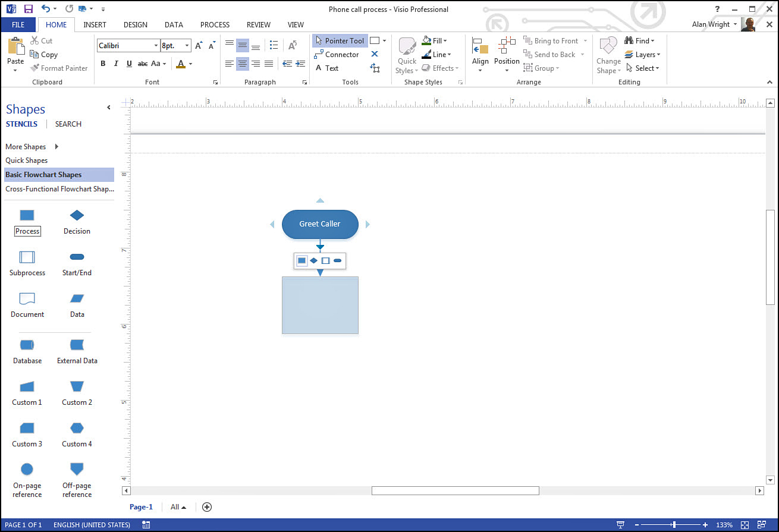Switch to the DATA tab
The height and width of the screenshot is (532, 779).
[174, 25]
